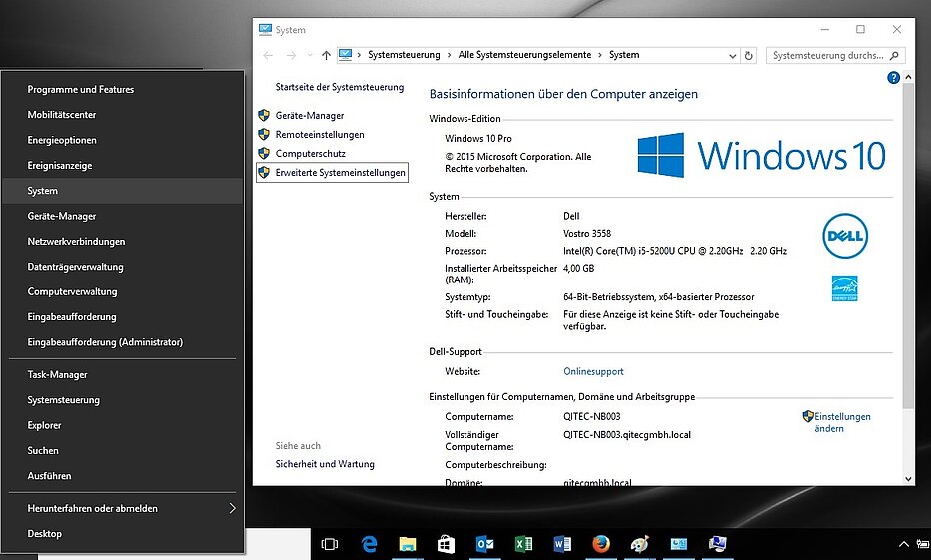Viewport: 931px width, 560px height.
Task: Click scrollbar down arrow in System window
Action: tap(908, 479)
